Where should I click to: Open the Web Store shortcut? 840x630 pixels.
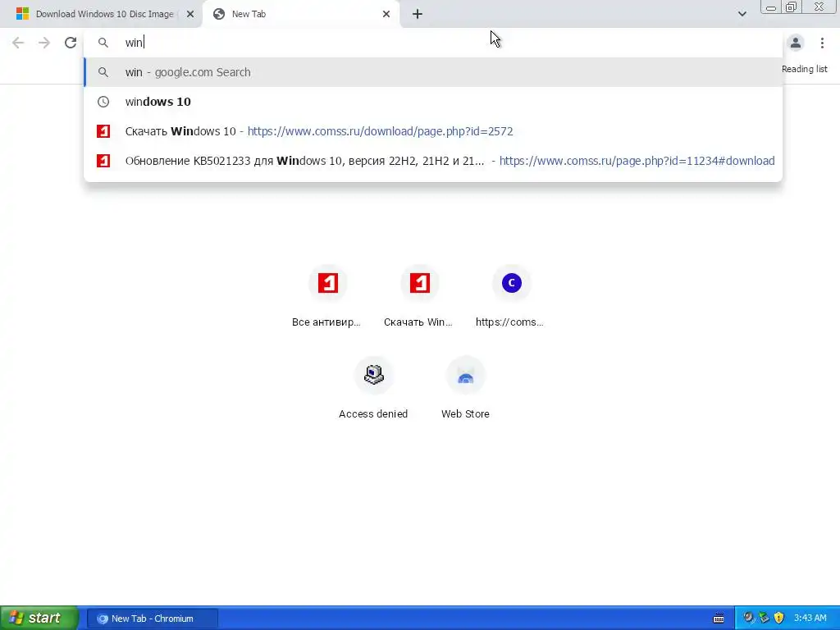(x=466, y=388)
